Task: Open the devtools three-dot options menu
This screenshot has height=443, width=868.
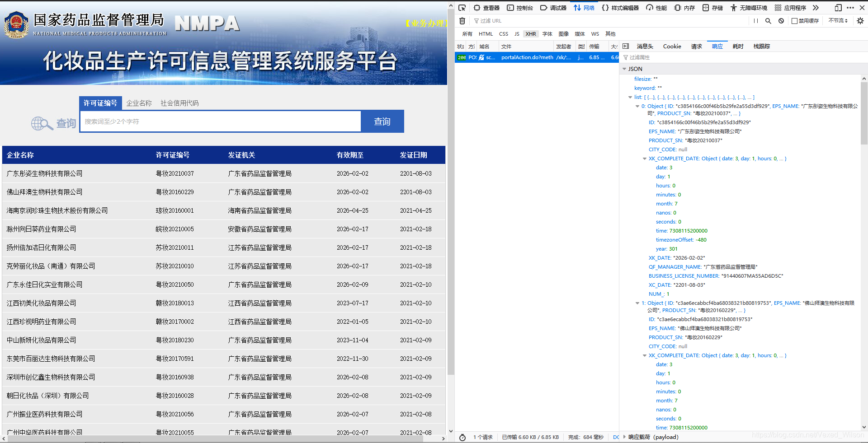Action: (x=850, y=8)
